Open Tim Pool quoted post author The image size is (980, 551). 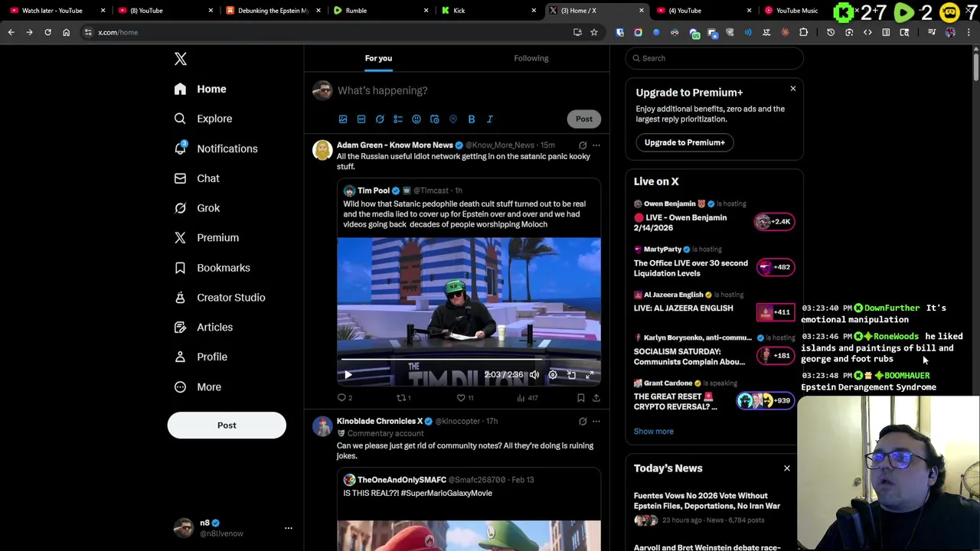(374, 191)
